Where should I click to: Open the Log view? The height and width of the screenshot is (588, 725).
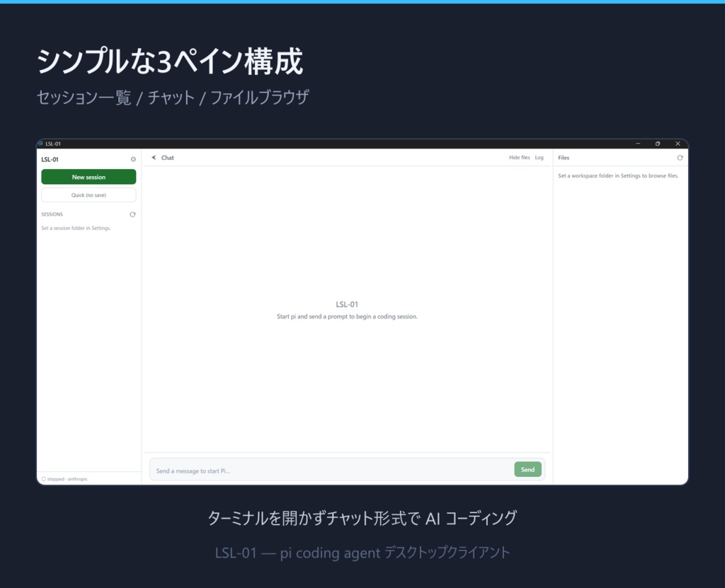[x=539, y=158]
